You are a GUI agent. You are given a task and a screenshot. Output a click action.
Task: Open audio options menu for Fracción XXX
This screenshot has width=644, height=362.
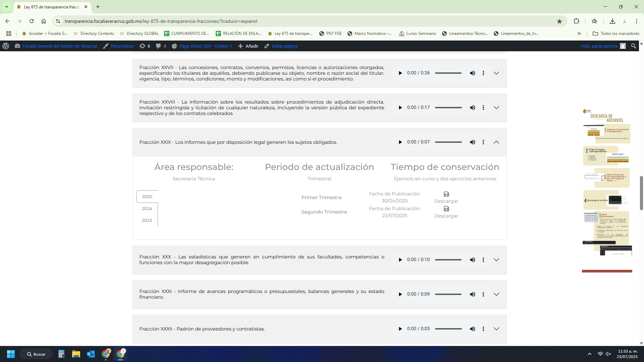pyautogui.click(x=483, y=260)
